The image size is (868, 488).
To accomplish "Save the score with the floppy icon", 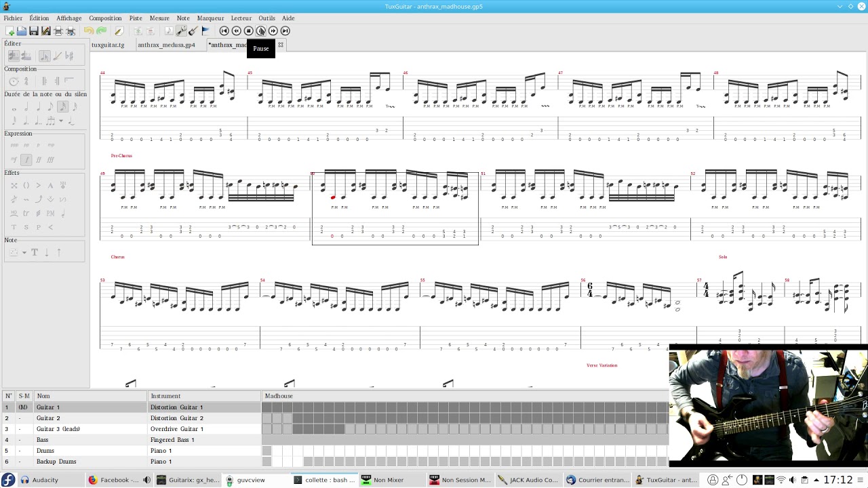I will [34, 30].
